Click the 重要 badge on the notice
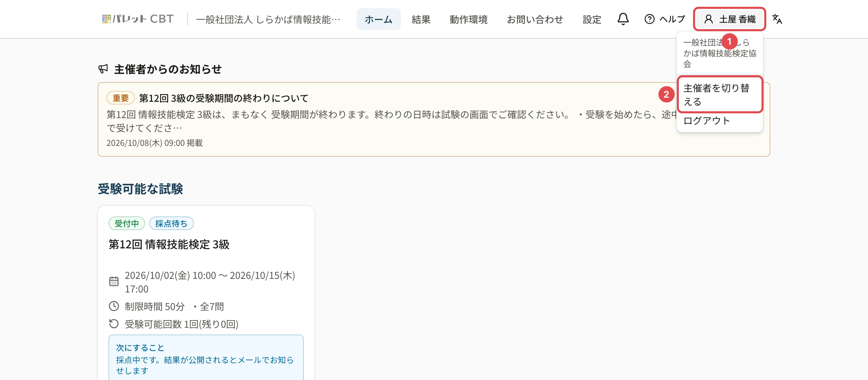868x380 pixels. point(121,98)
